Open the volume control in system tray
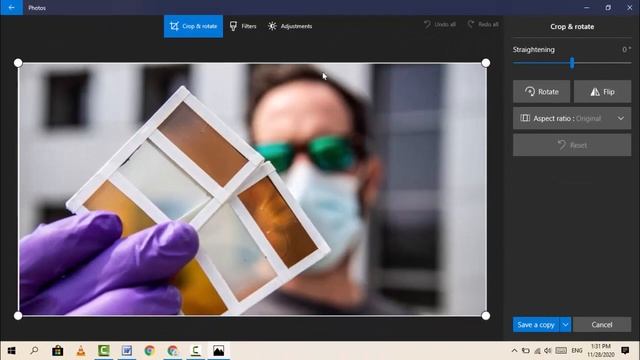Viewport: 640px width, 360px height. pos(548,351)
